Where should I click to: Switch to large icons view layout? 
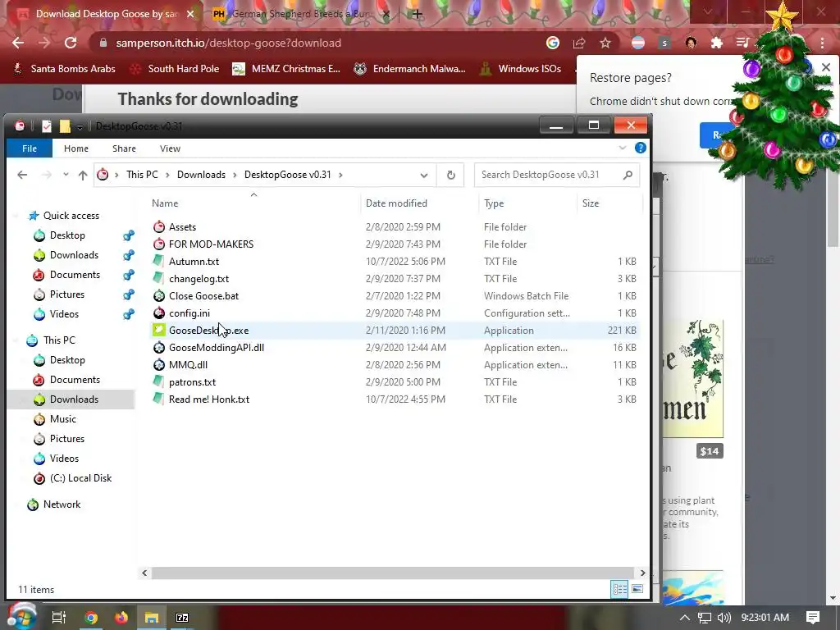click(x=637, y=590)
